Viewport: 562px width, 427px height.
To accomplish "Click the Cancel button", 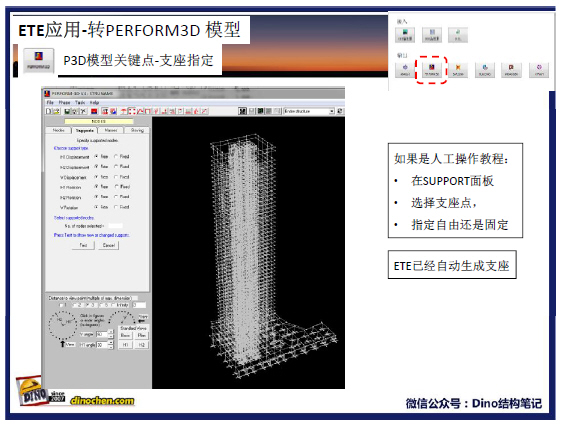I will (x=109, y=246).
